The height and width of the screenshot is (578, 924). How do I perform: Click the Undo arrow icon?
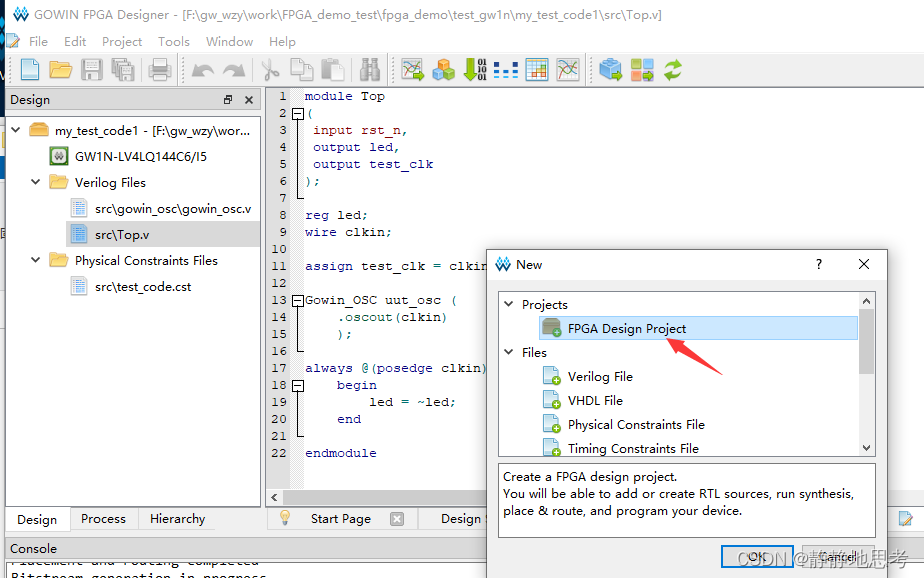(x=203, y=70)
